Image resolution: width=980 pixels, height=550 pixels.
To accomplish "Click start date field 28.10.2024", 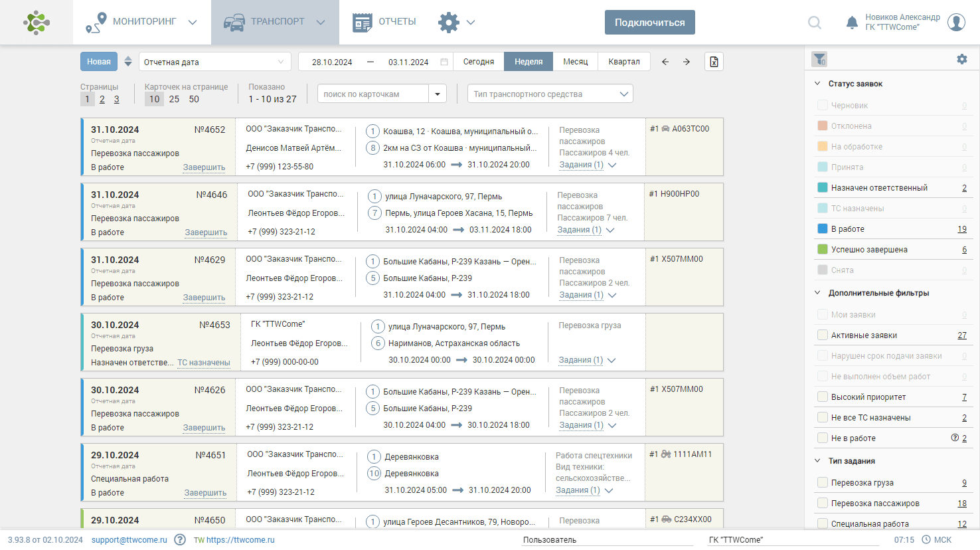I will 332,62.
